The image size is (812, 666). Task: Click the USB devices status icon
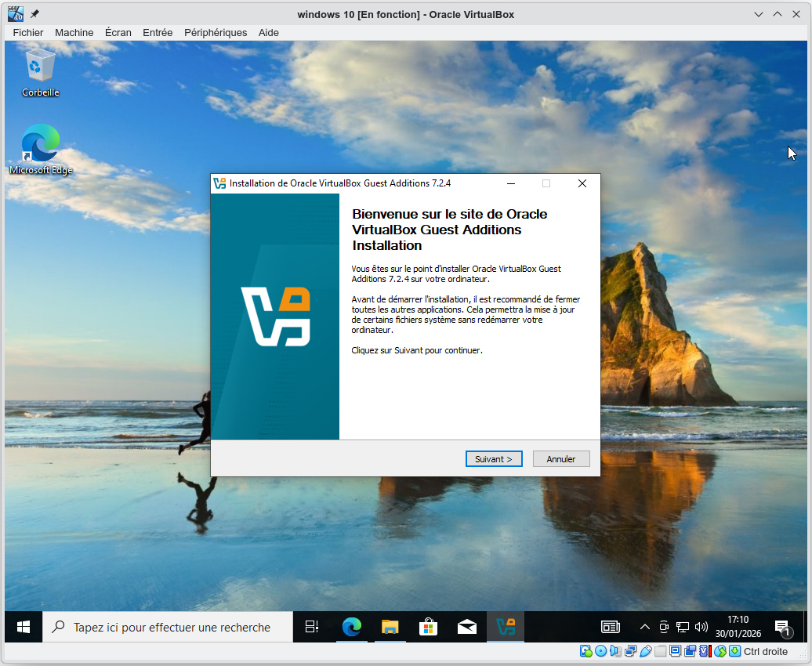(x=645, y=651)
